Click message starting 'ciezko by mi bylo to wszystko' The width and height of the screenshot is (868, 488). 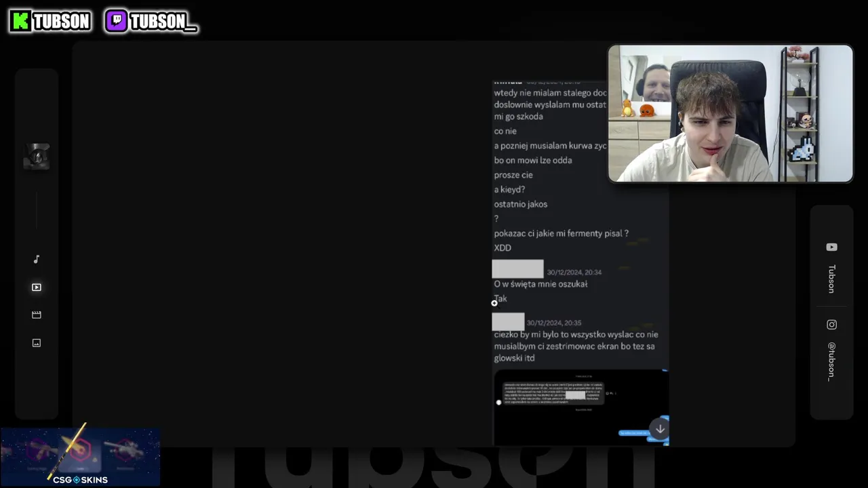(576, 346)
